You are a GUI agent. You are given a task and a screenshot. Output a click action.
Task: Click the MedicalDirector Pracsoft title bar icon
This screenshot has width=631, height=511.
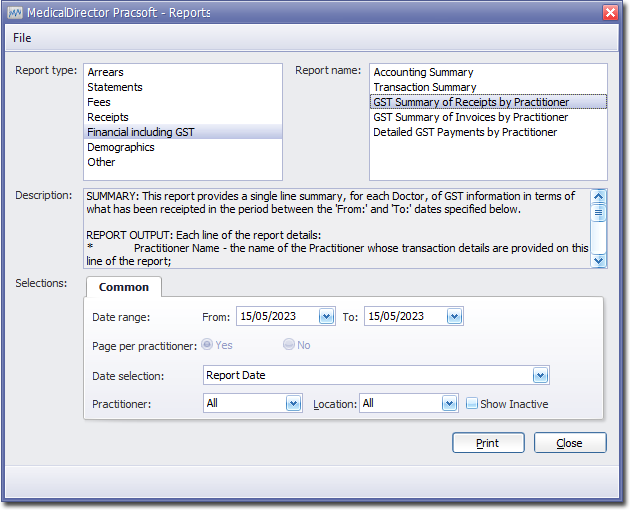click(x=15, y=12)
